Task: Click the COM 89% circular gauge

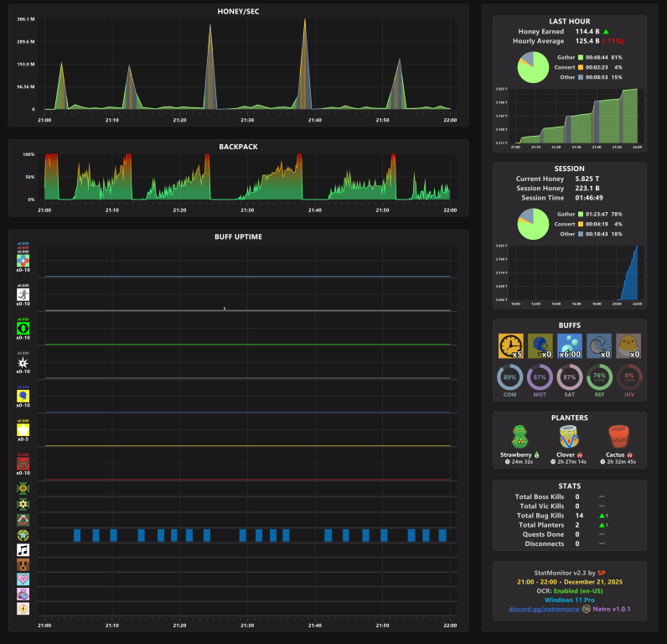Action: point(509,377)
